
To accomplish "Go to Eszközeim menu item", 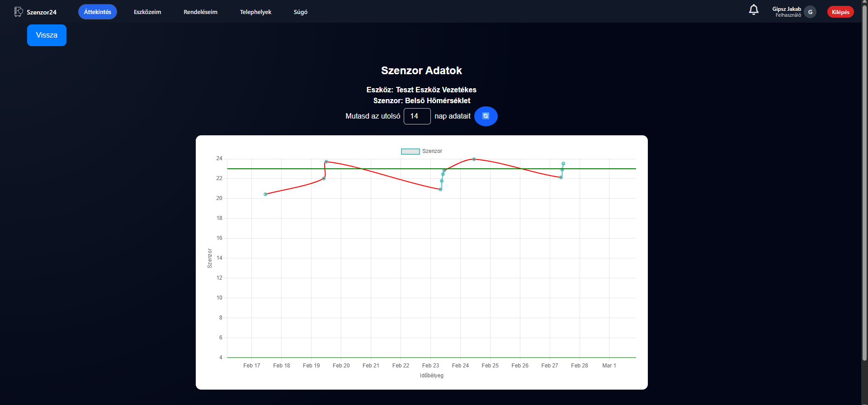I will (147, 12).
